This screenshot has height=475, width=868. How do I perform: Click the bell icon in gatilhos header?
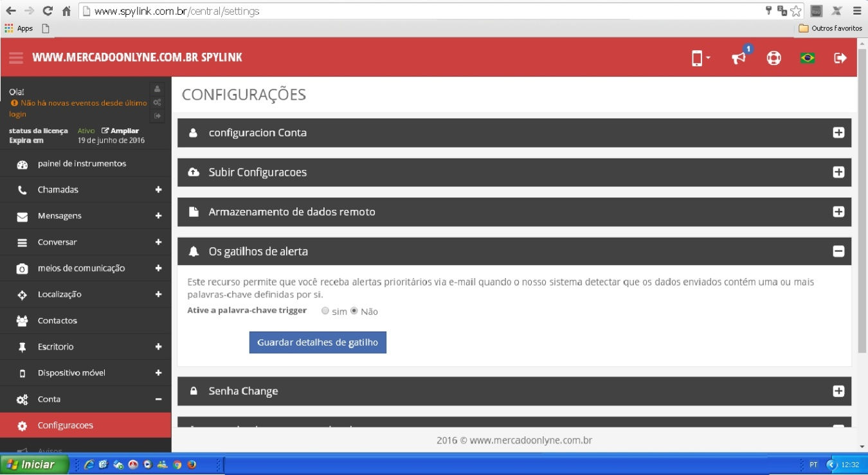pos(193,252)
